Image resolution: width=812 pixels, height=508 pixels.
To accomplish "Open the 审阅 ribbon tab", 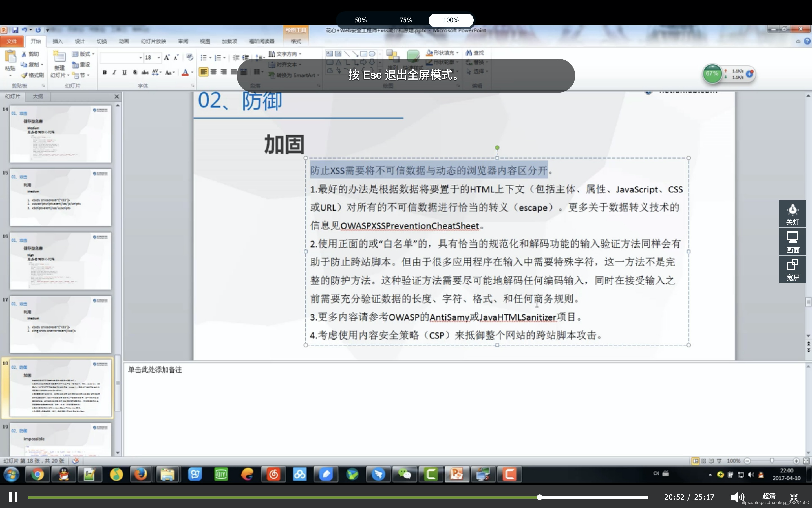I will (x=183, y=41).
